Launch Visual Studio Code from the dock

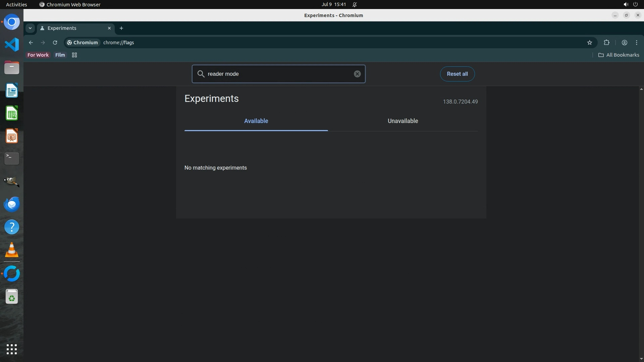click(x=12, y=45)
